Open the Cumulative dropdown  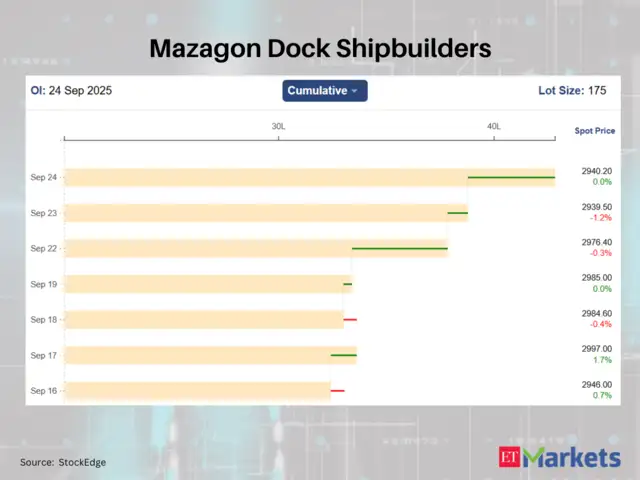point(325,91)
